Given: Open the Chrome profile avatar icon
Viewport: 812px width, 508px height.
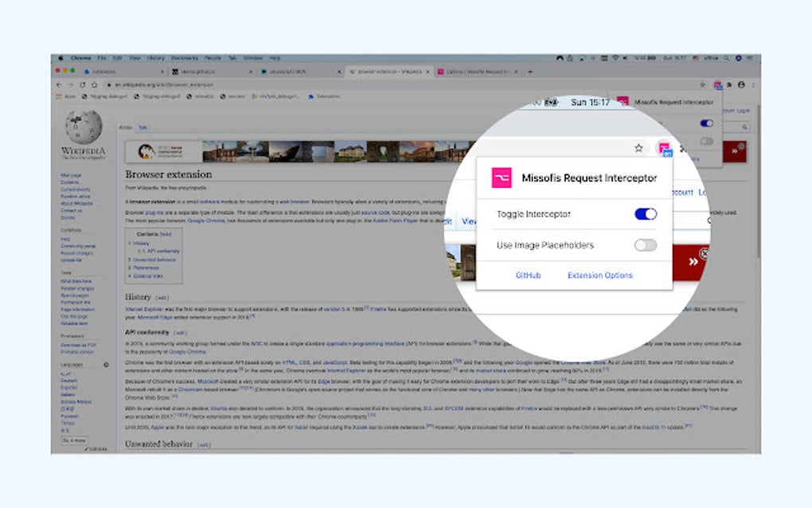Looking at the screenshot, I should [741, 84].
